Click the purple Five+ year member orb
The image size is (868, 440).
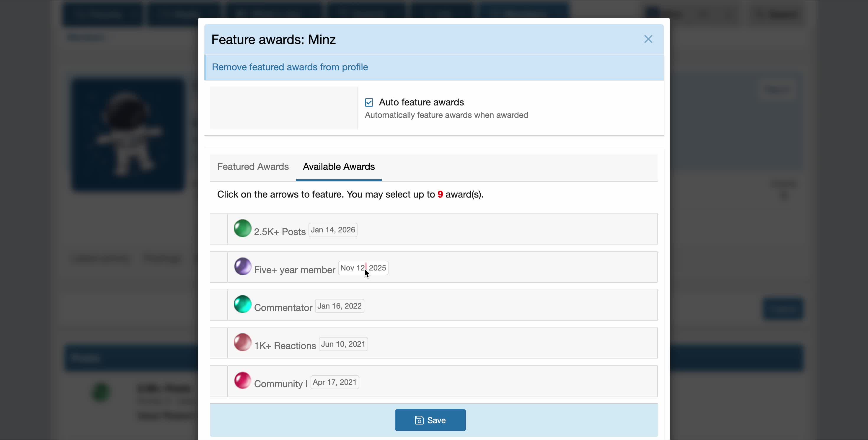click(243, 266)
